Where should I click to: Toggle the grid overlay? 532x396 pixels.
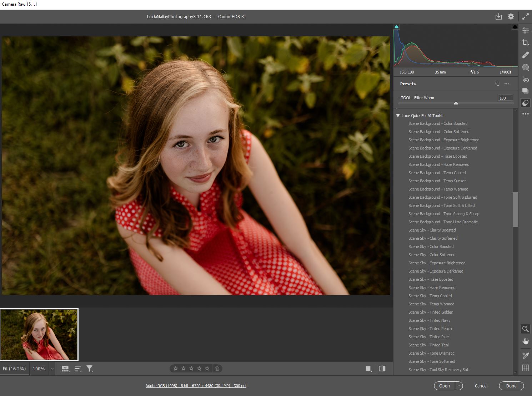click(525, 368)
